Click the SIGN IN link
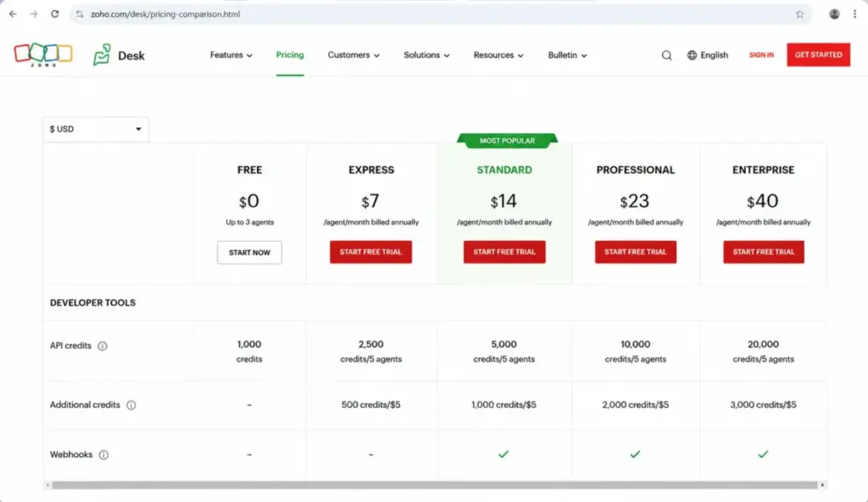The width and height of the screenshot is (868, 502). point(761,55)
